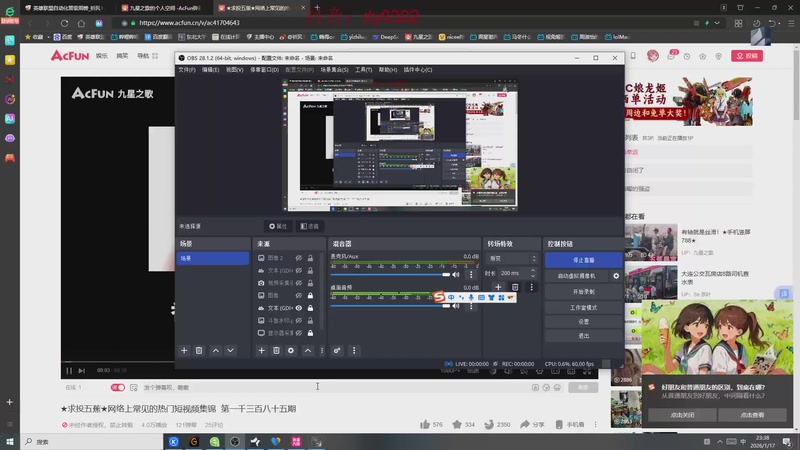Open Sogou microphone voice input icon
Image resolution: width=800 pixels, height=450 pixels.
click(471, 297)
